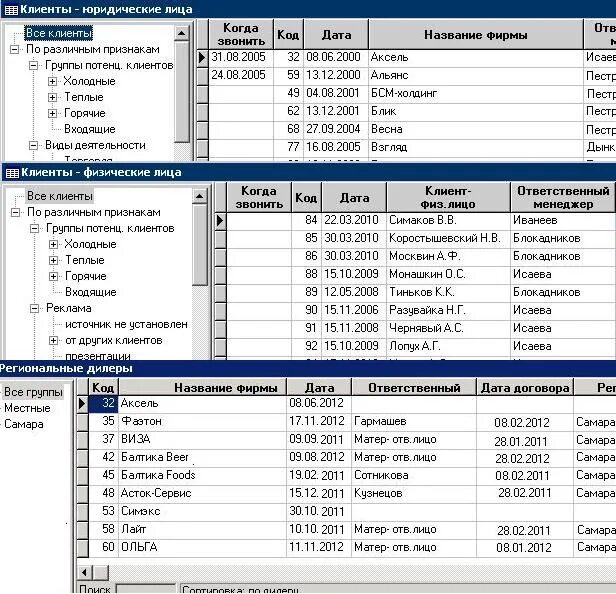Sort by Ответственный менеджер column header
Image resolution: width=616 pixels, height=594 pixels.
tap(563, 197)
